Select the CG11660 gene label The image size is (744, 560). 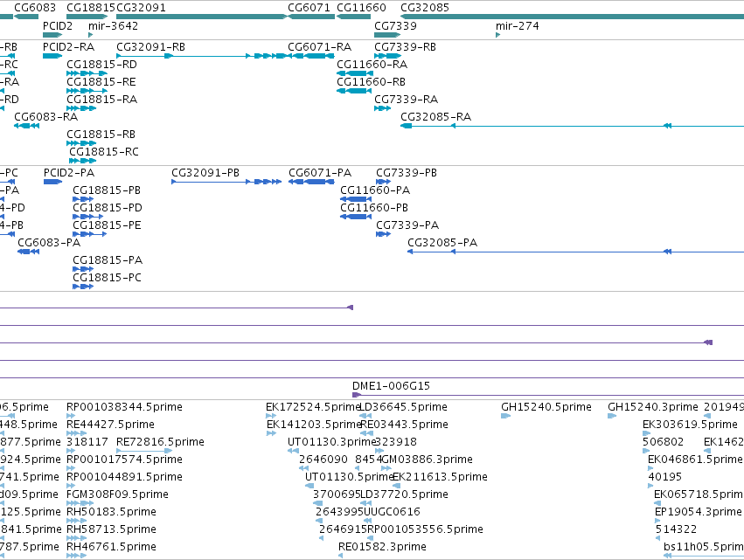click(361, 8)
